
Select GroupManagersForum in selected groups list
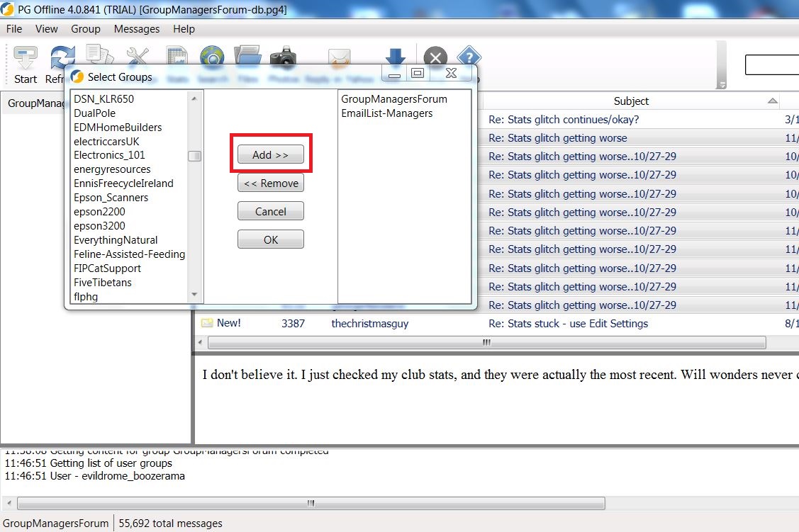point(394,98)
